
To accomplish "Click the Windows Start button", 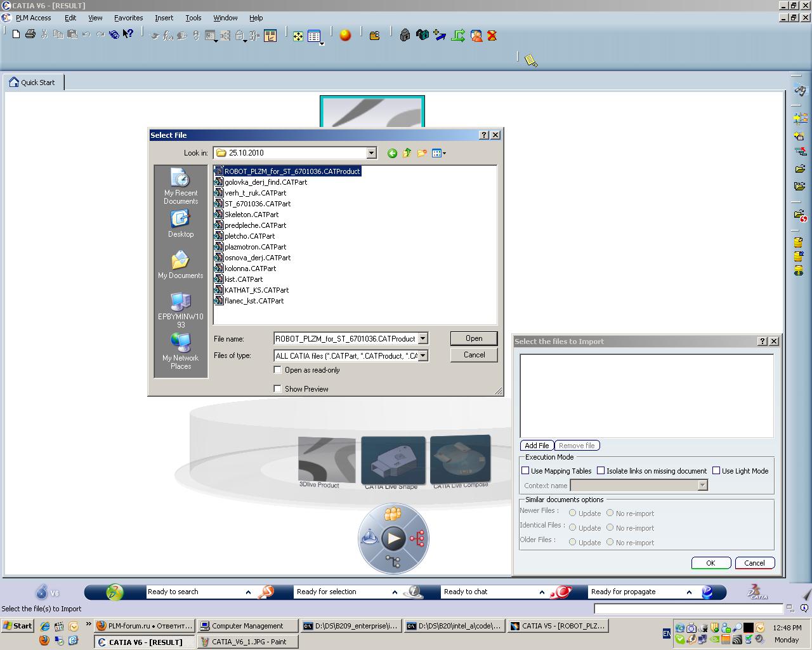I will pyautogui.click(x=18, y=625).
